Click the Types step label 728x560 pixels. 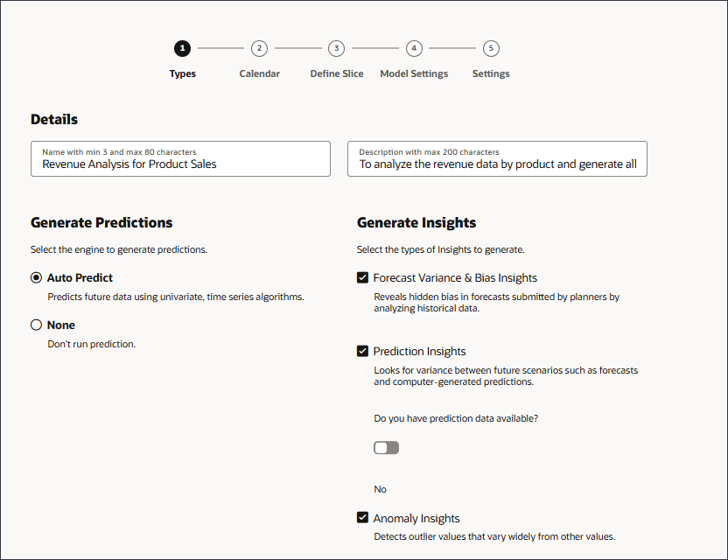[x=182, y=73]
